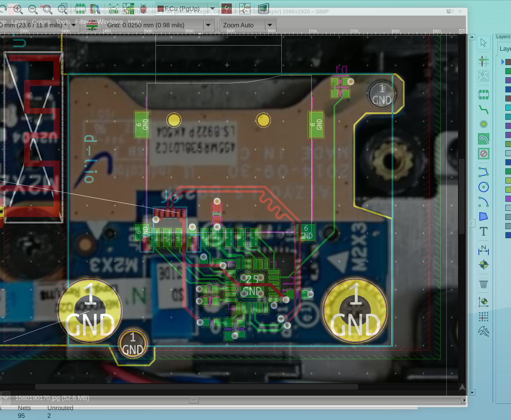The image size is (511, 420).
Task: Update PCB from schematic icon
Action: click(129, 9)
